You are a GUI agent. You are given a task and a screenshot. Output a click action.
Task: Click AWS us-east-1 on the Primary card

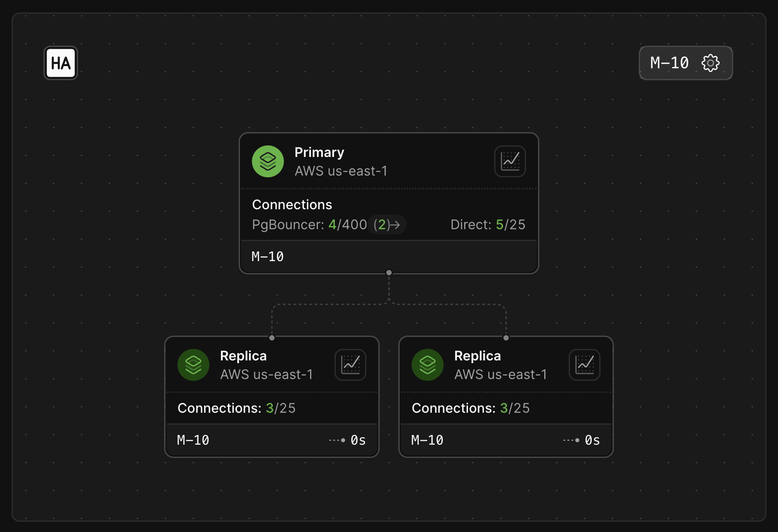tap(342, 171)
